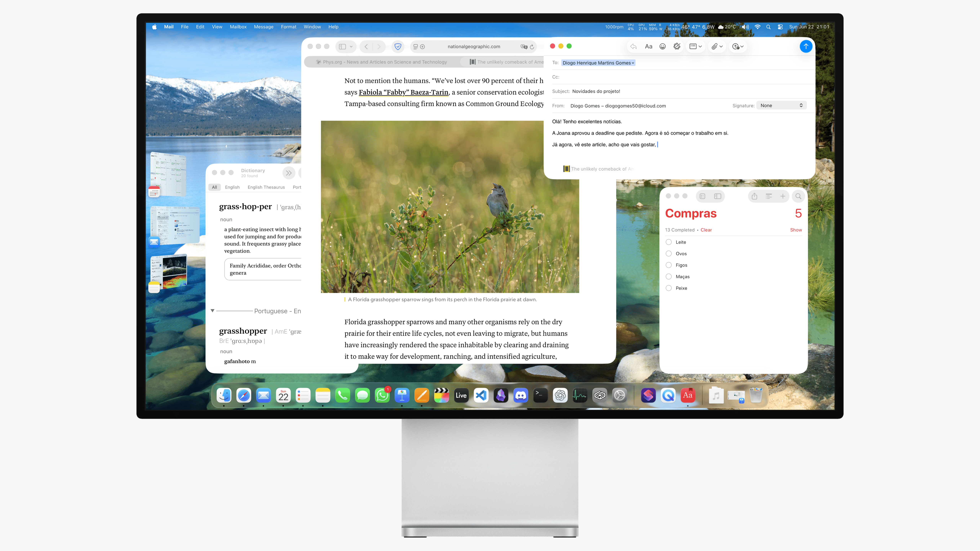Open the Signature dropdown set to None

781,106
